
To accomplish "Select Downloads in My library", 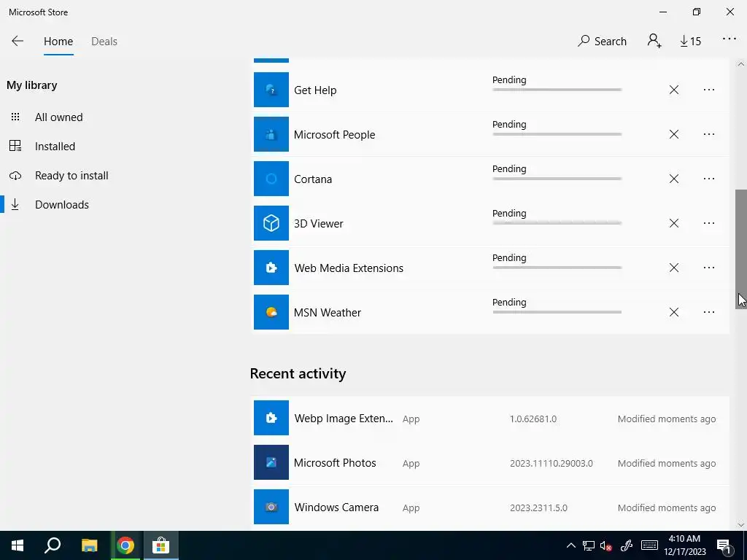I will 61,204.
